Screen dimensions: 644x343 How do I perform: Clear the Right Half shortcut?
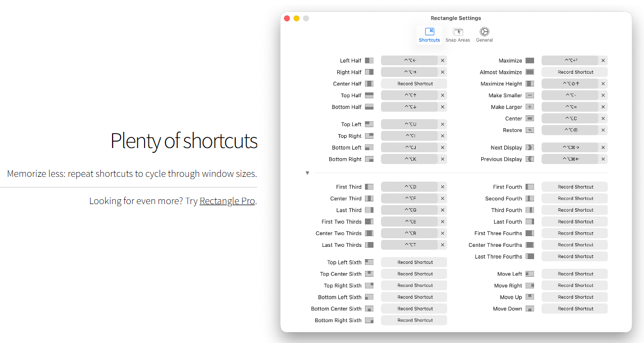coord(442,72)
